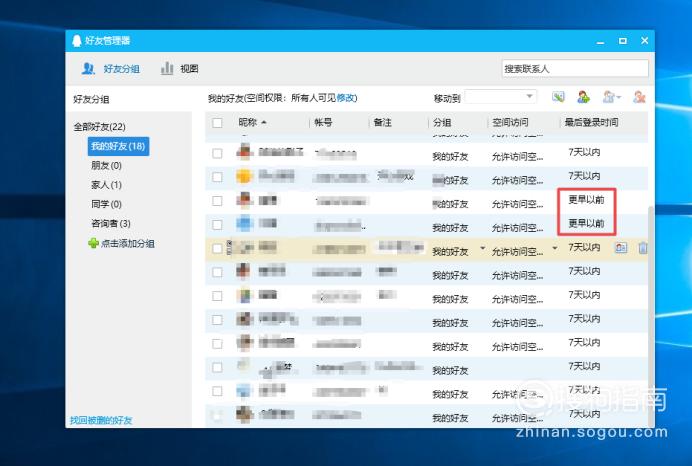
Task: Click the 修改 link for space permission
Action: point(346,98)
